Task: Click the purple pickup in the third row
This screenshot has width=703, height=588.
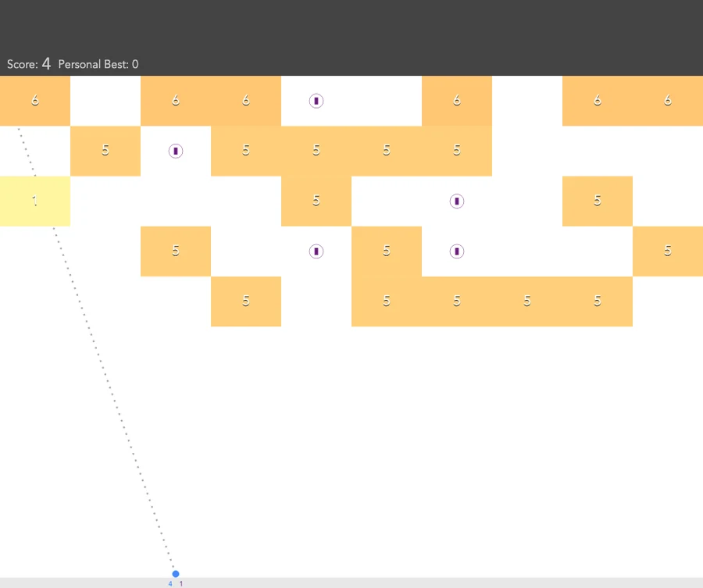Action: 457,201
